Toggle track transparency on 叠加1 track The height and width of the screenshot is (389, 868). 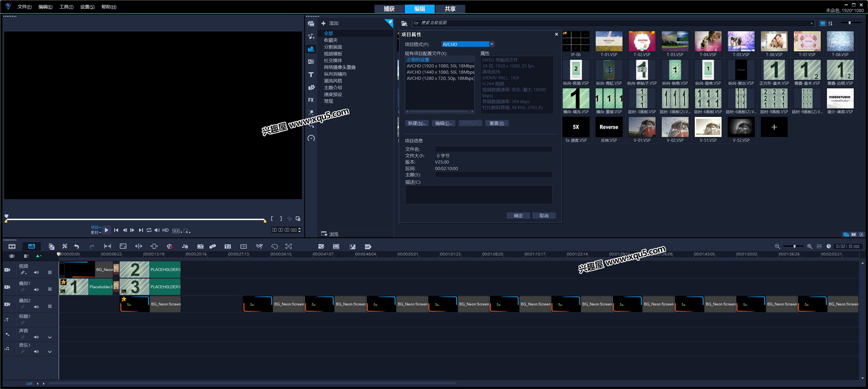point(50,290)
